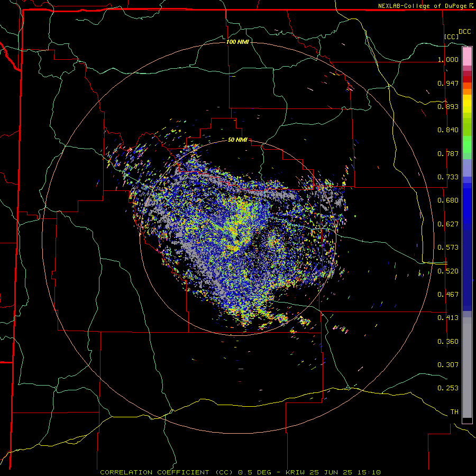Click the 50 NMI range ring label
Image resolution: width=476 pixels, height=476 pixels.
(237, 140)
